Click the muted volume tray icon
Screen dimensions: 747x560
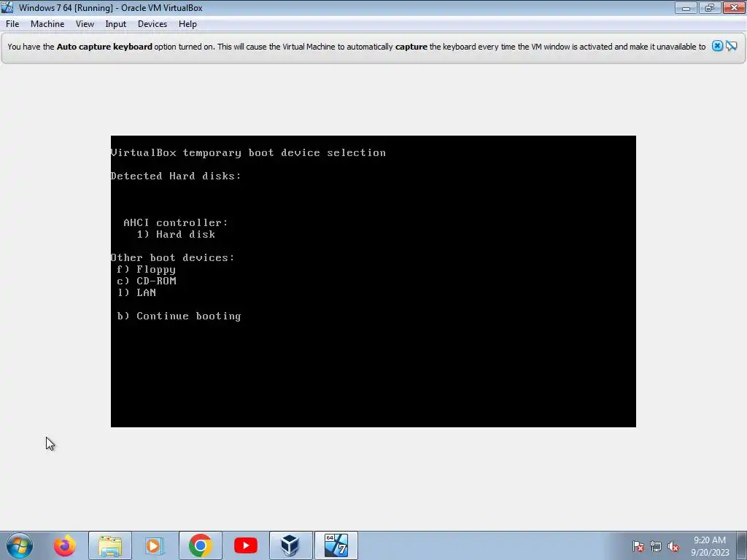673,547
